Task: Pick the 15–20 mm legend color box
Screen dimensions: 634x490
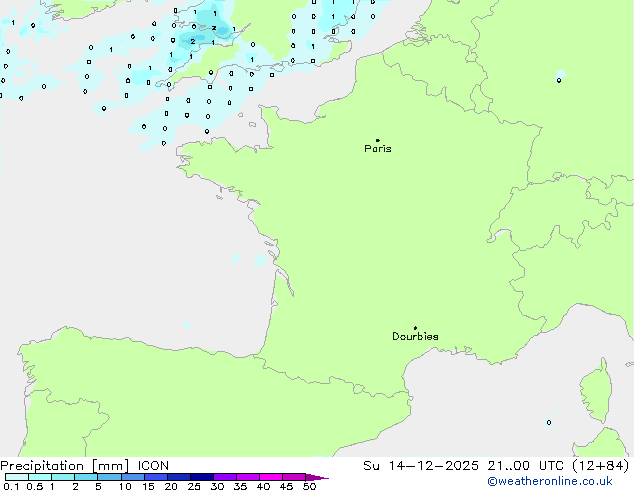Action: tap(156, 477)
